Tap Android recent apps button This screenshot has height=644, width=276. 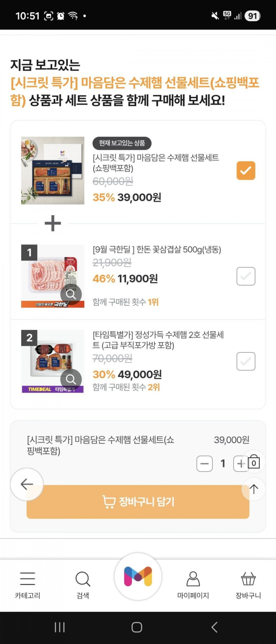(59, 627)
